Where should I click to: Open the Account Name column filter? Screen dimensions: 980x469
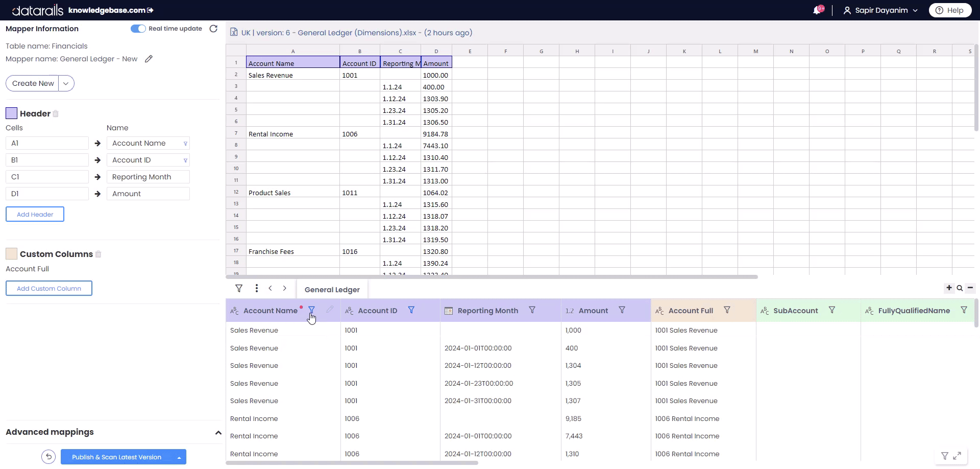(311, 310)
